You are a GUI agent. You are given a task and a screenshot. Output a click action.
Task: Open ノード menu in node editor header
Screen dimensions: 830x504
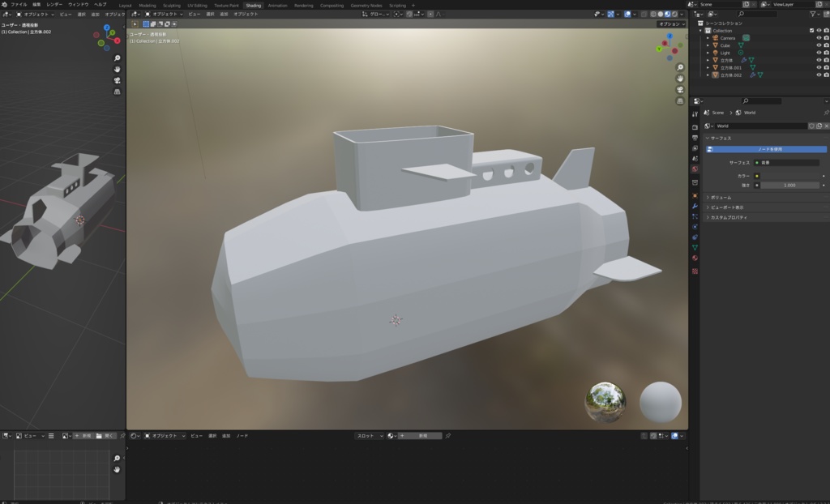tap(242, 436)
